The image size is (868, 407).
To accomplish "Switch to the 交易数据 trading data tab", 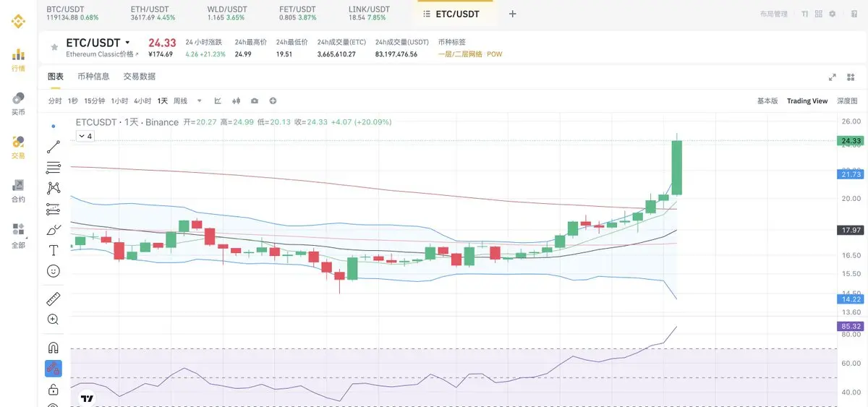I will (139, 77).
